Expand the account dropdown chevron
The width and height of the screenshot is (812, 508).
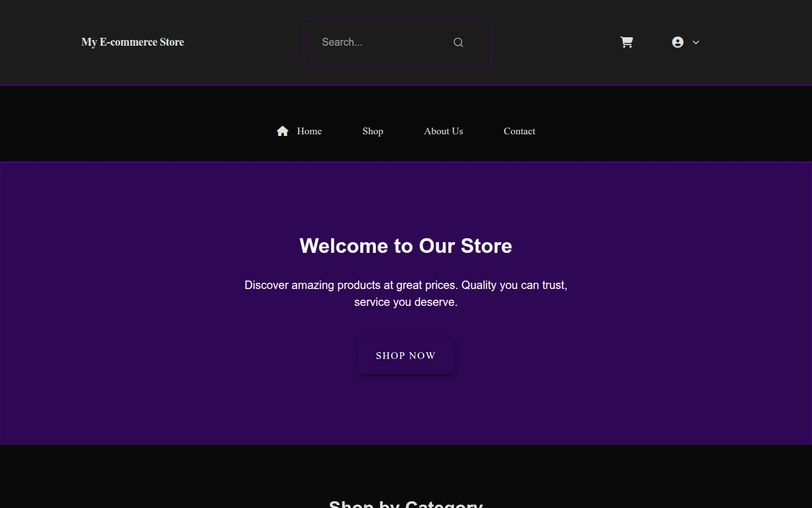point(696,42)
